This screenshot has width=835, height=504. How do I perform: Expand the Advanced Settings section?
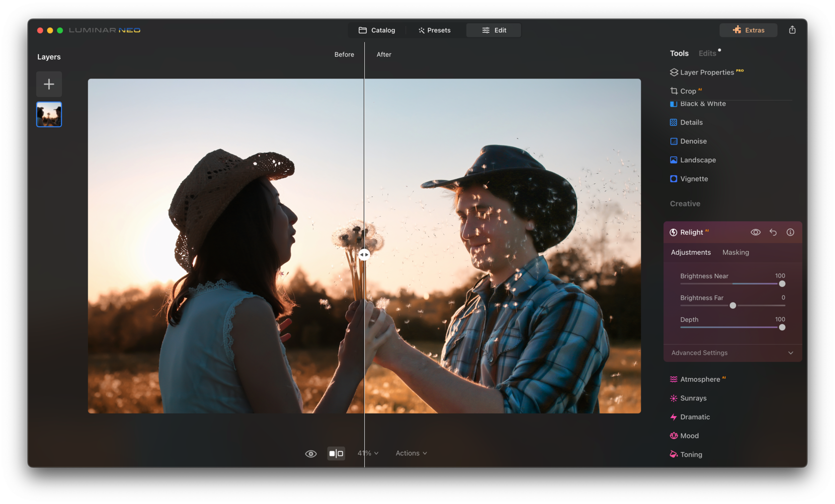732,353
